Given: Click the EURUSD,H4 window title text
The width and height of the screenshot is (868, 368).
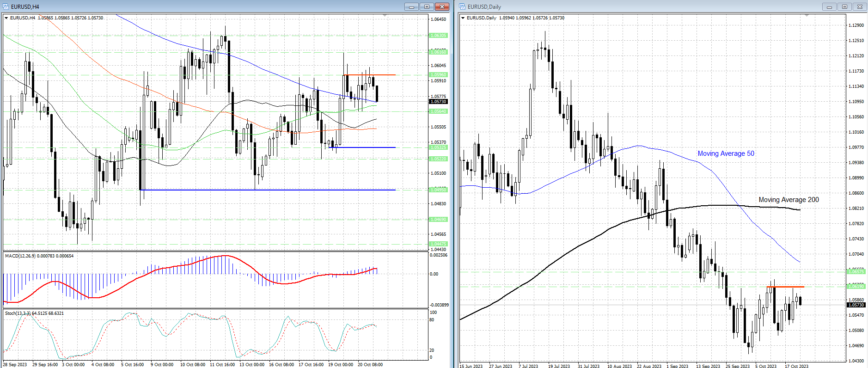Looking at the screenshot, I should (x=25, y=7).
